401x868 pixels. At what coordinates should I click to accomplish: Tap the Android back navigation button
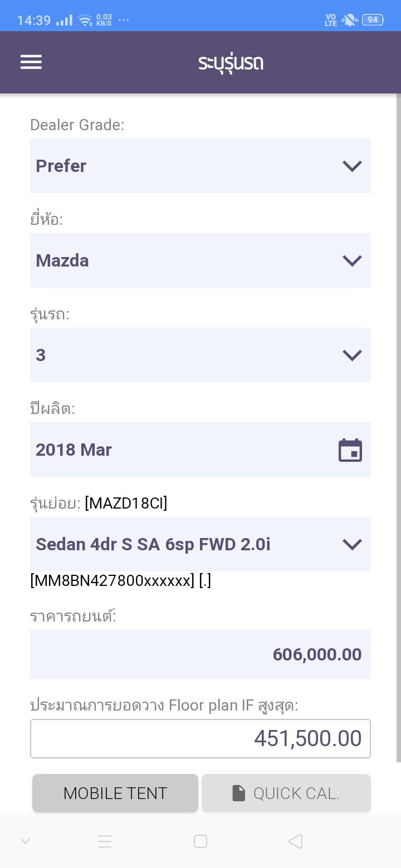click(296, 841)
